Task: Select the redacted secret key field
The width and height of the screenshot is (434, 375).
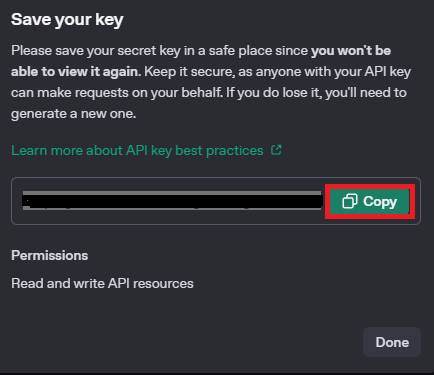Action: 172,201
